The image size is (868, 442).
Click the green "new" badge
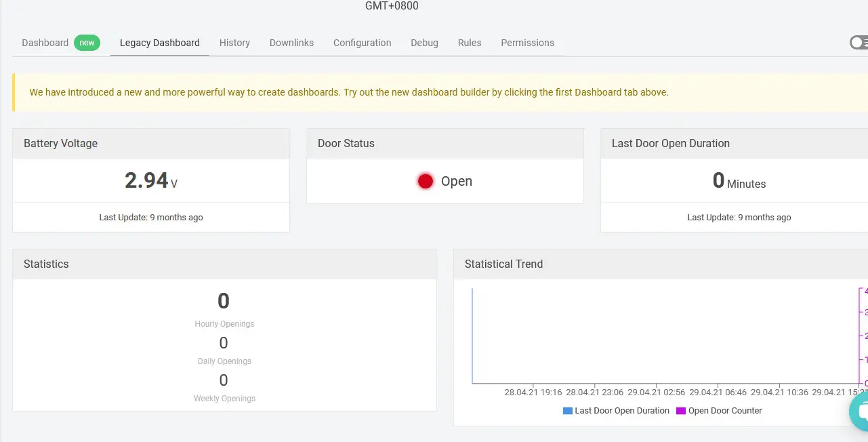click(87, 43)
